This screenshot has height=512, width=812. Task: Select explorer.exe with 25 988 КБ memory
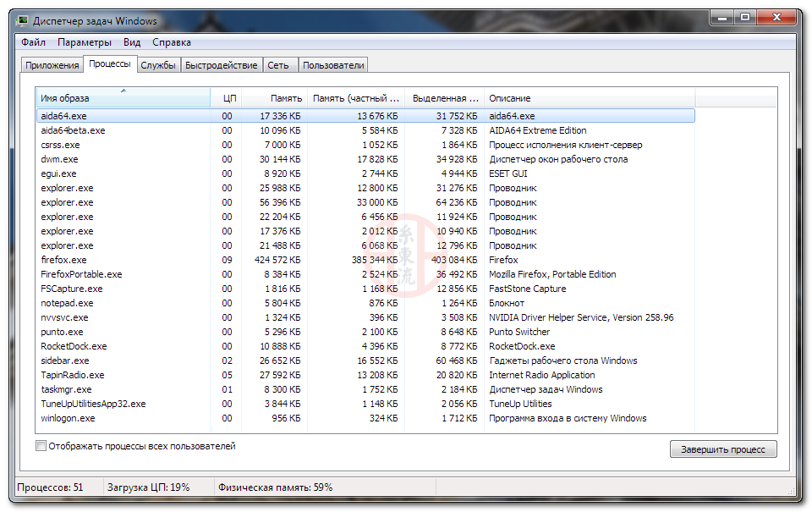click(x=365, y=188)
